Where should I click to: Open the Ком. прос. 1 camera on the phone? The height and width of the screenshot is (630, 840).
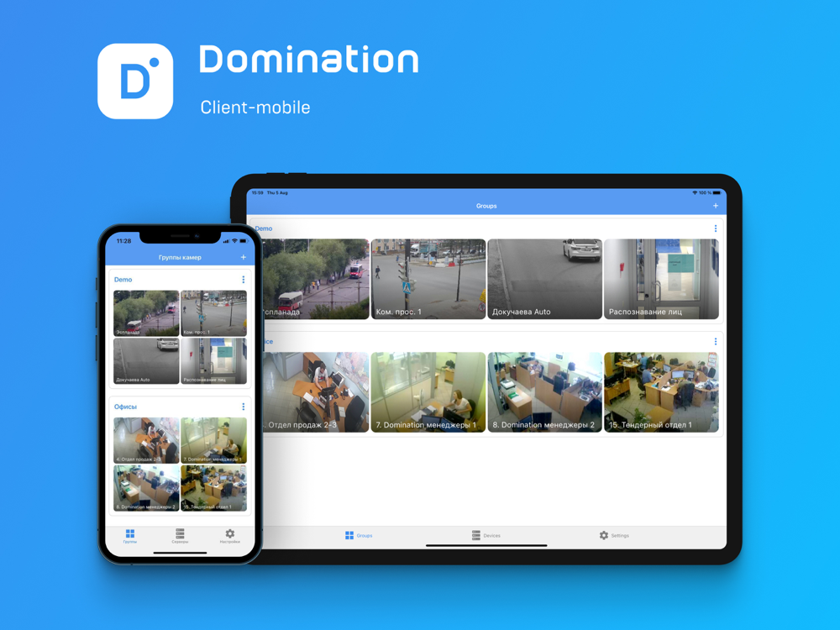click(x=213, y=313)
